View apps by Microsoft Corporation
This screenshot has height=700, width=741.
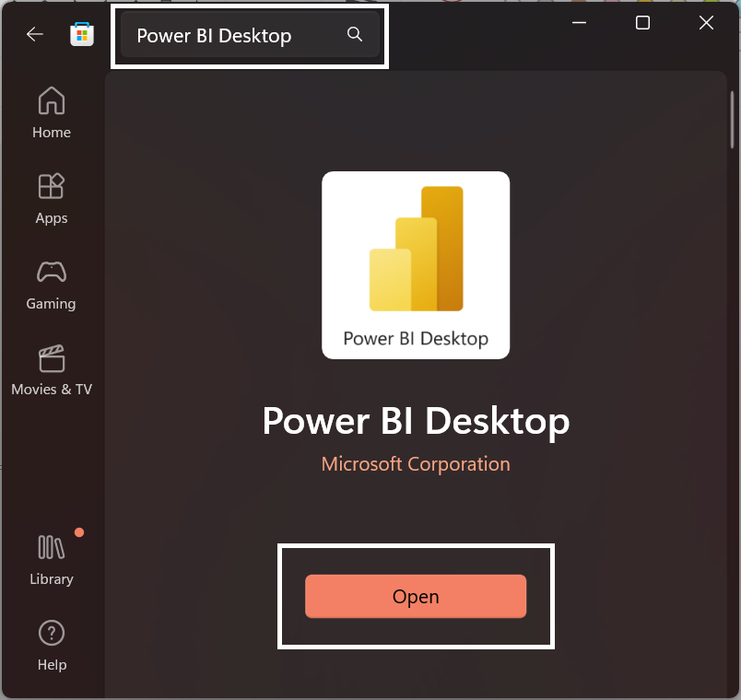pos(416,463)
